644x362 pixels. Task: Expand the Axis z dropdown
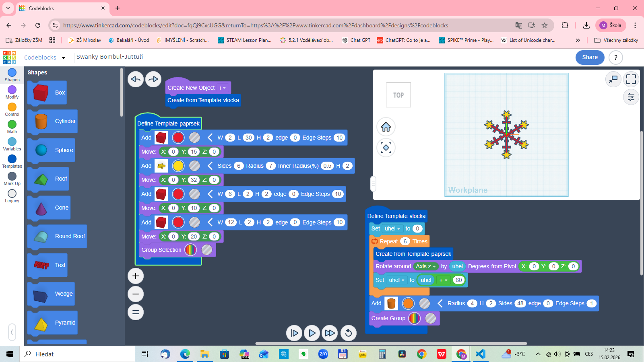point(426,266)
